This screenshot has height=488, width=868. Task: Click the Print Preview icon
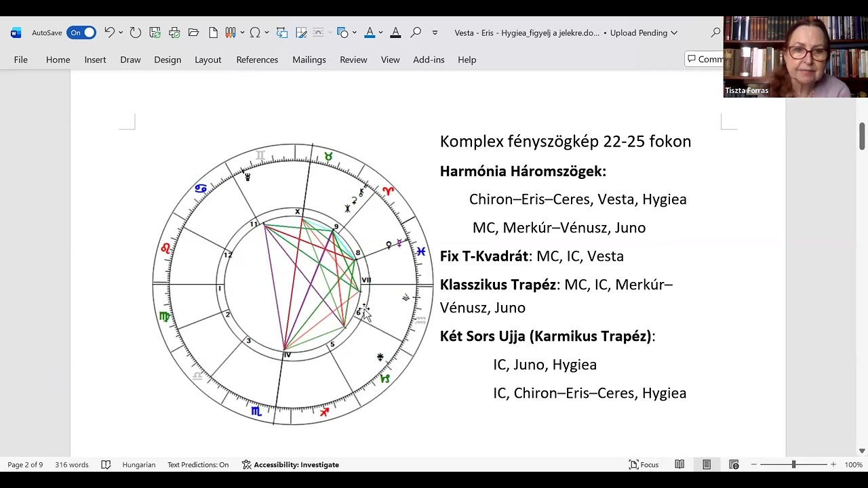pyautogui.click(x=174, y=33)
